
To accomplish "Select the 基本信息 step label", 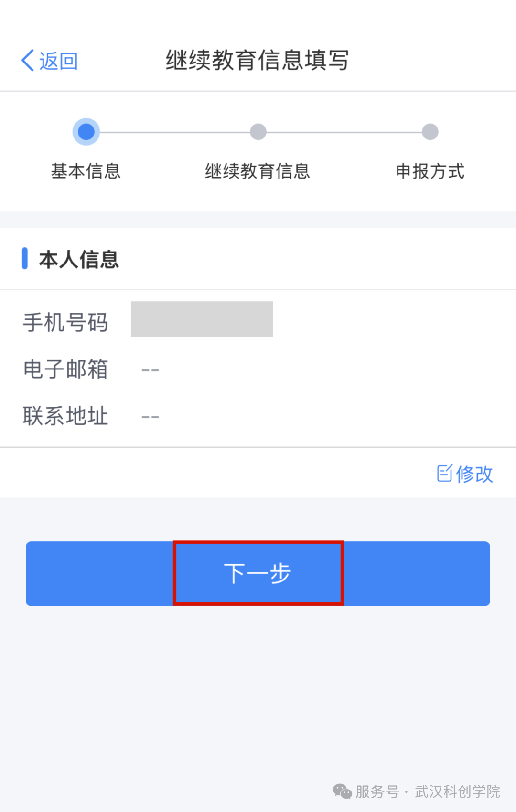I will click(x=86, y=171).
